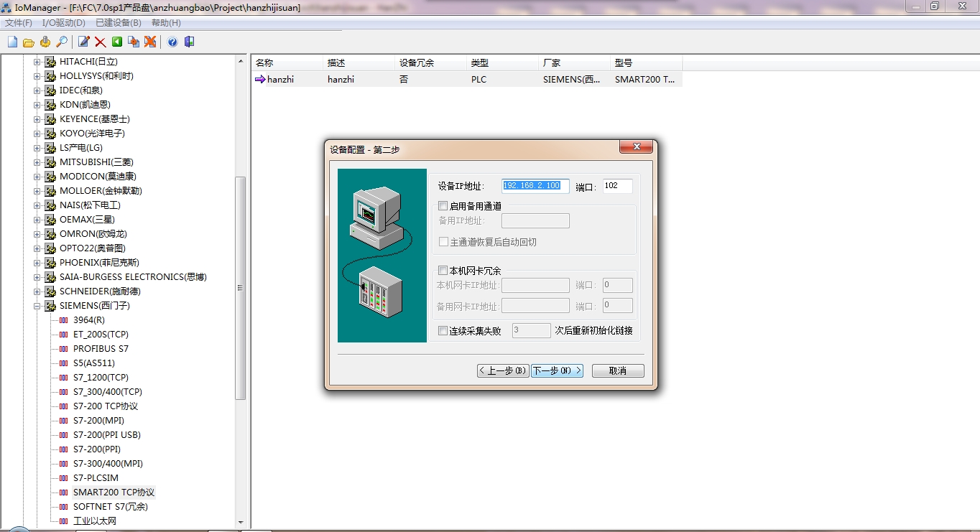Click the 端口 102 port field
The height and width of the screenshot is (532, 980).
tap(618, 186)
